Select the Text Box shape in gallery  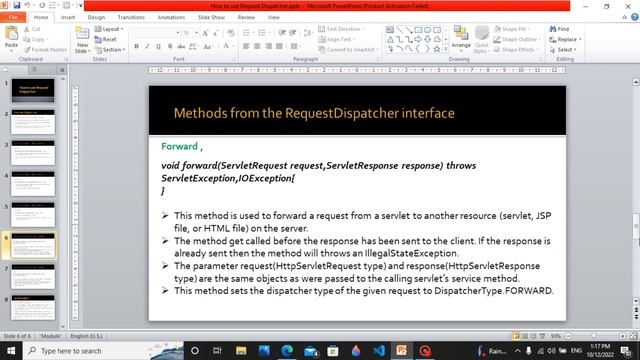click(x=390, y=30)
